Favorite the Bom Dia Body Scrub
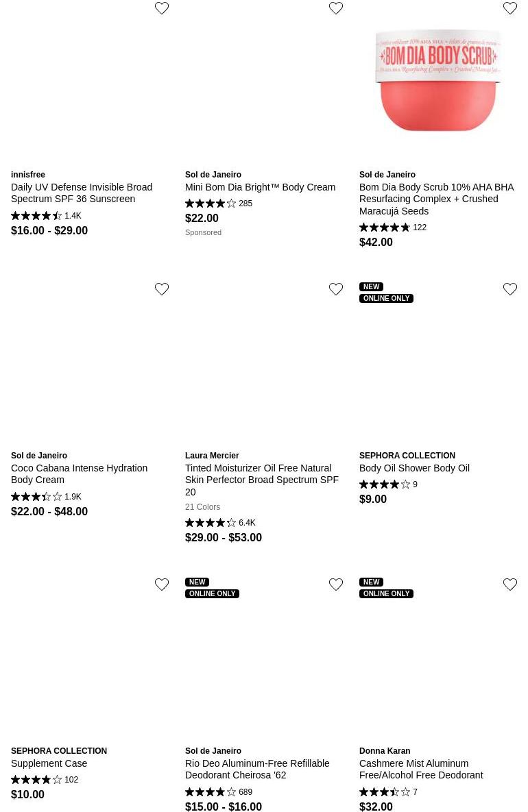This screenshot has height=812, width=528. 510,8
